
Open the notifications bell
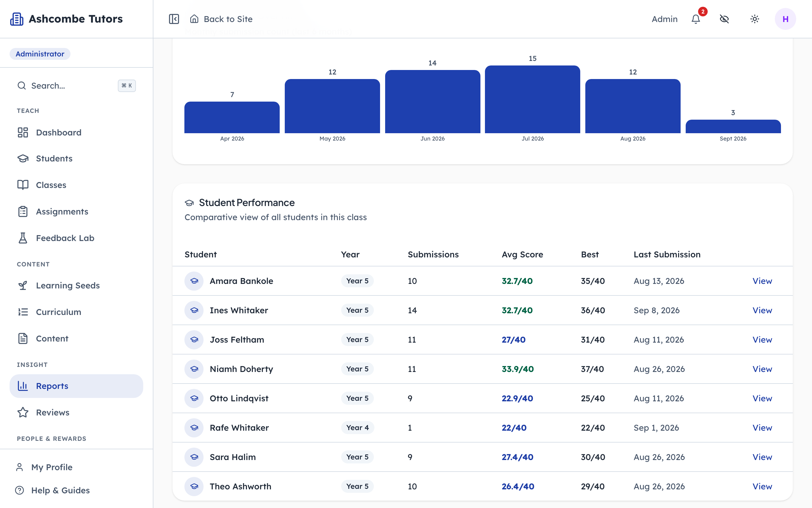(696, 19)
